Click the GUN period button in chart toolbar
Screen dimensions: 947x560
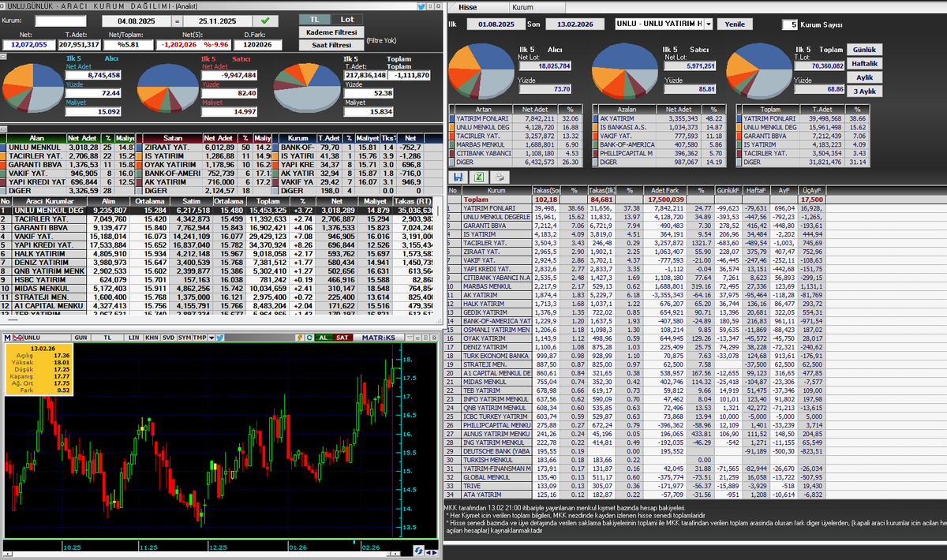(x=80, y=338)
